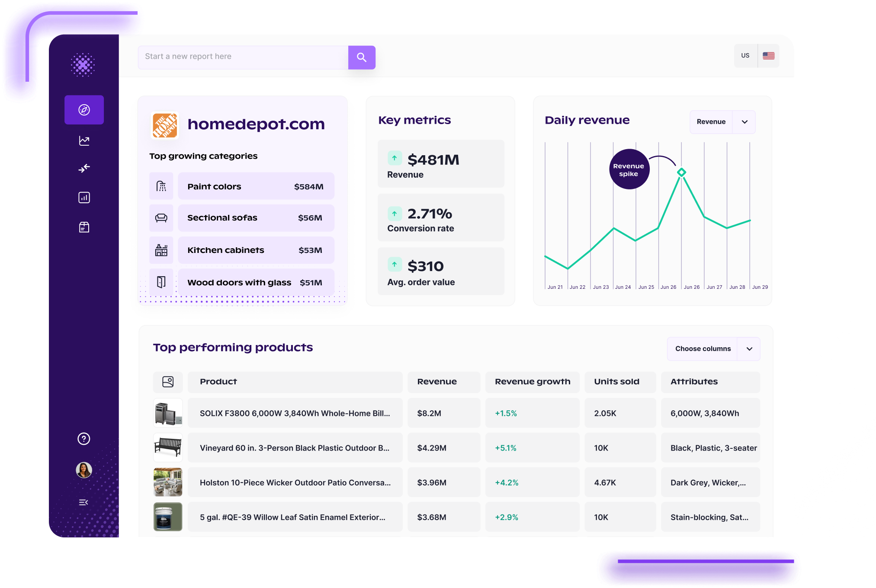This screenshot has height=588, width=876.
Task: Collapse the sidebar with menu icon
Action: (x=83, y=502)
